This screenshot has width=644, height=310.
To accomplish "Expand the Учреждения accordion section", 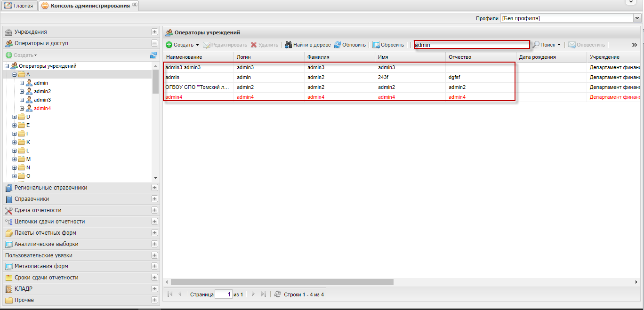I will click(x=154, y=32).
